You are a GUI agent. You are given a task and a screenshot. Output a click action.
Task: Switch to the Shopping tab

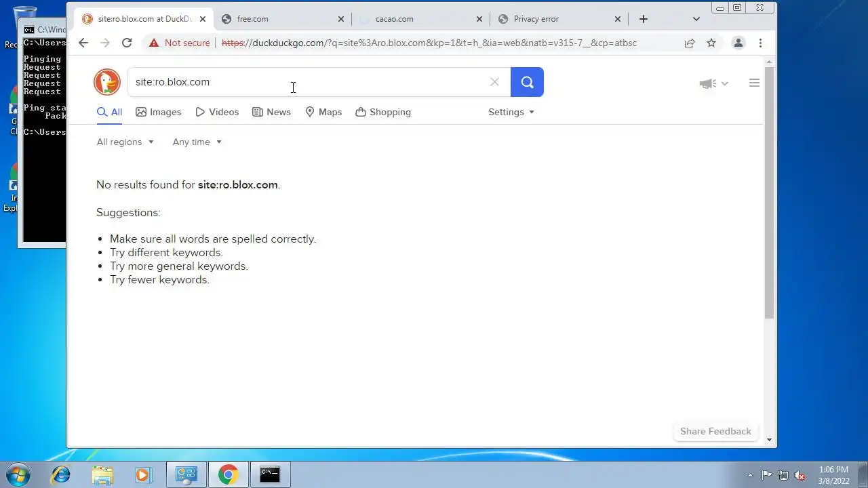383,112
